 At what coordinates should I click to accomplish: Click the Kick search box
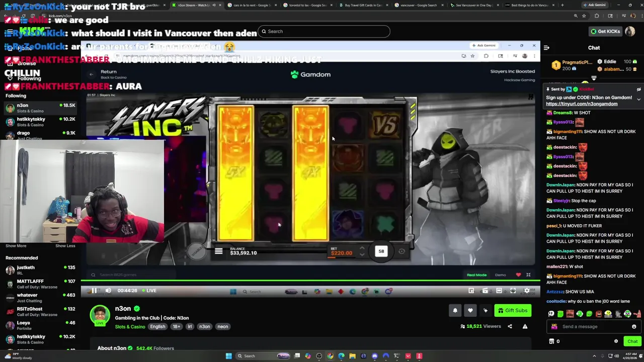pos(324,31)
